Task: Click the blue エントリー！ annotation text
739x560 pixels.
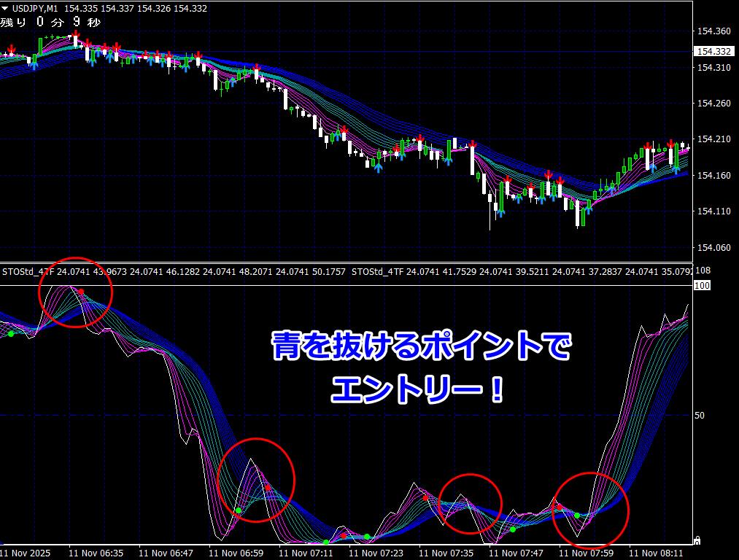Action: click(417, 389)
